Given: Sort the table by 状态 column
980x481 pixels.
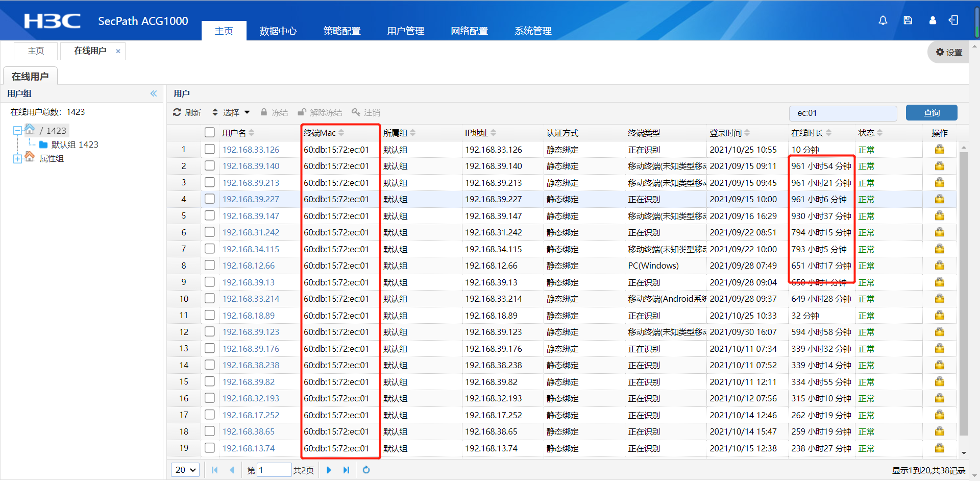Looking at the screenshot, I should coord(870,133).
